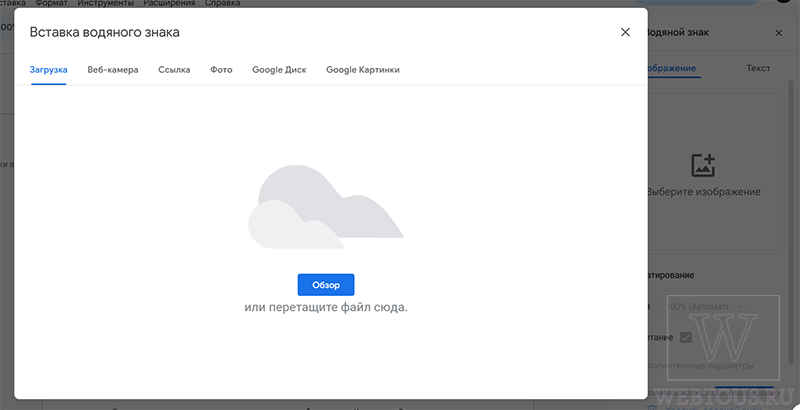This screenshot has width=800, height=410.
Task: Select the Изображение tab in side panel
Action: click(672, 68)
